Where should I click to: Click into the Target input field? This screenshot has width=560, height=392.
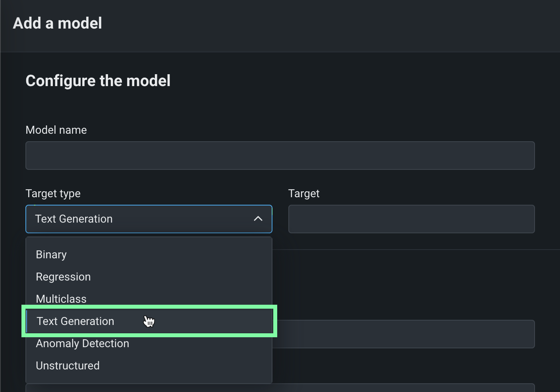coord(411,219)
